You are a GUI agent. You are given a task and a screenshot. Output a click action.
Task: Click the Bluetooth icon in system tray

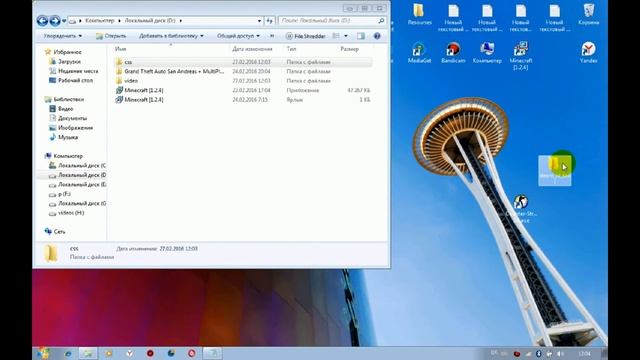tap(539, 353)
